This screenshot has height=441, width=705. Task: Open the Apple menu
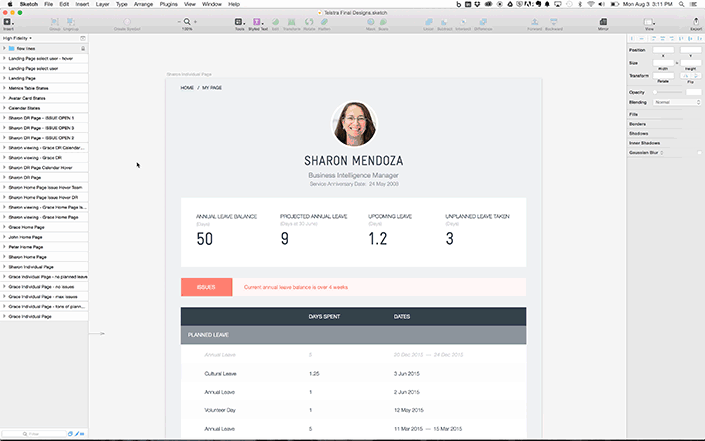tap(10, 4)
